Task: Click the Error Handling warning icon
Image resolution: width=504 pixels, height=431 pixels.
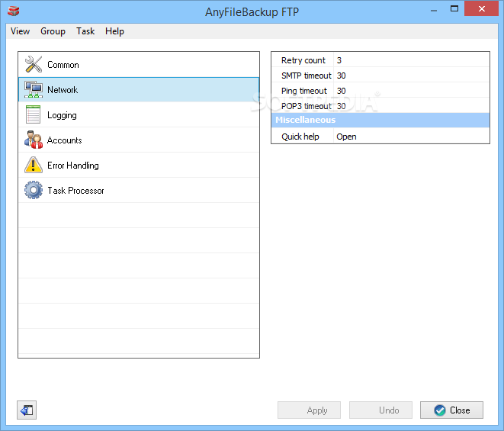Action: coord(34,165)
